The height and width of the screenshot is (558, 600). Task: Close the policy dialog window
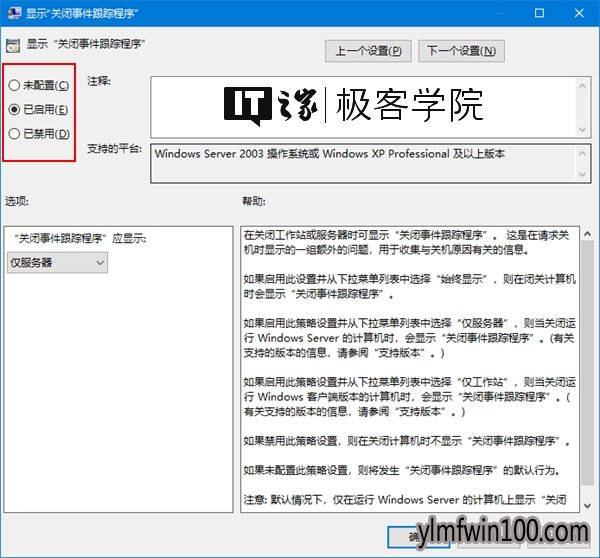pos(579,13)
